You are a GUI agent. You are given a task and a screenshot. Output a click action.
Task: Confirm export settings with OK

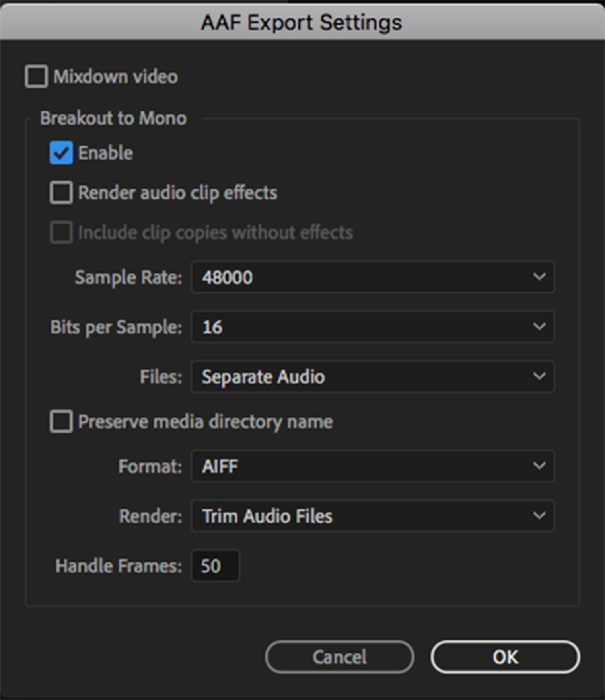point(505,657)
